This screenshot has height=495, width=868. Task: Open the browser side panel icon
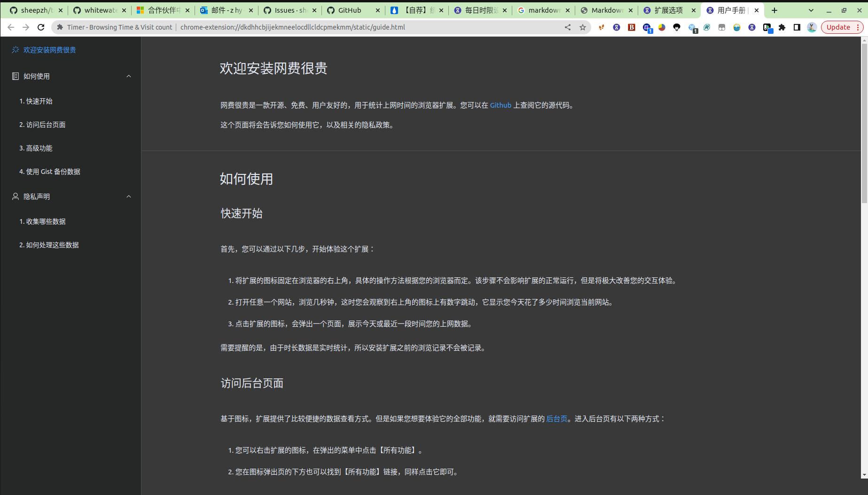tap(797, 27)
